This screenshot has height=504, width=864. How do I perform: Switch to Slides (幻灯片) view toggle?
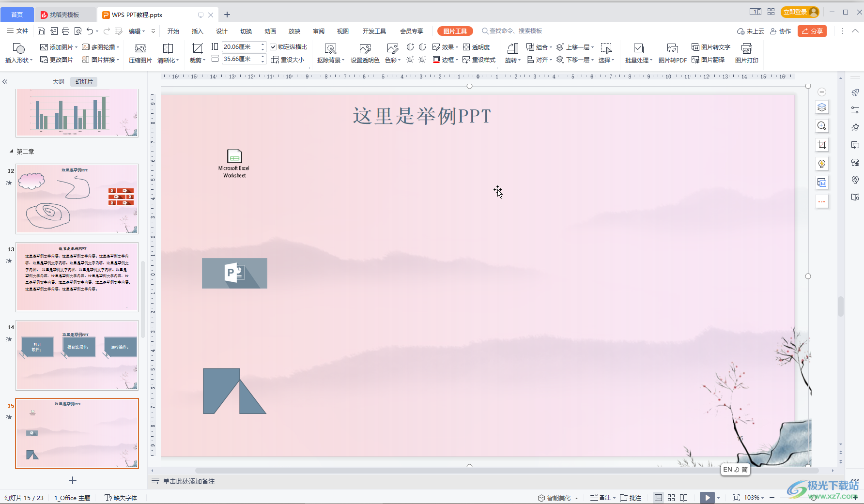tap(84, 82)
